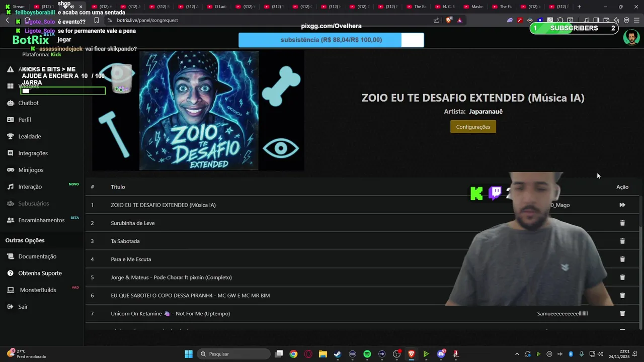Remove Unicorn On Ketamine from queue

[622, 313]
